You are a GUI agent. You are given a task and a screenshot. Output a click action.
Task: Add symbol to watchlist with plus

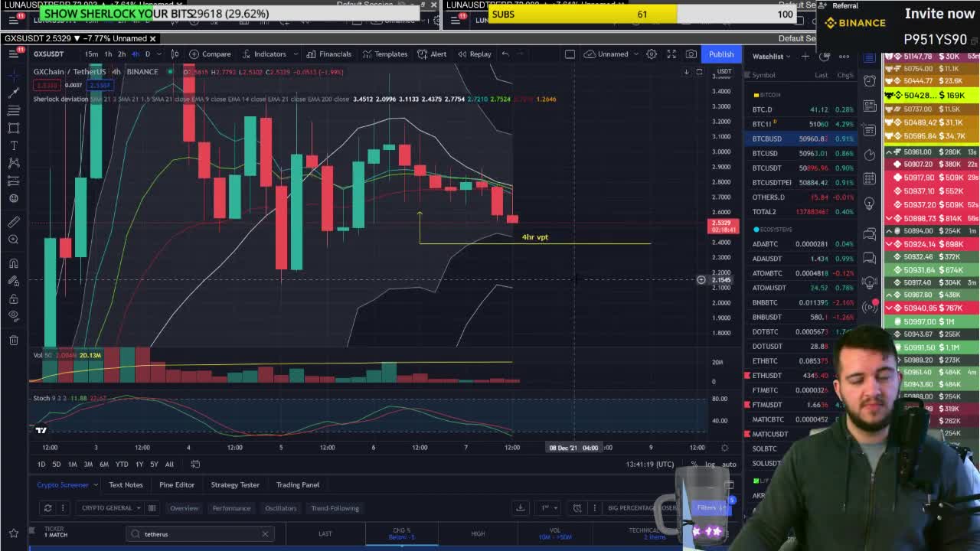pyautogui.click(x=805, y=56)
